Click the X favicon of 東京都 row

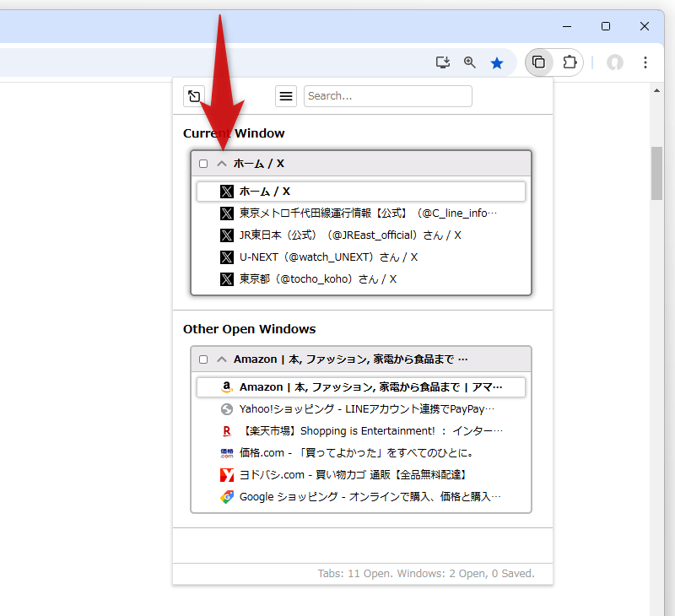(x=227, y=279)
